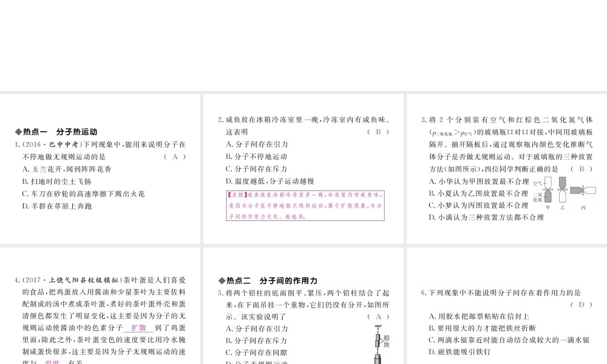Click question 6 text 下列现象中不能说明分子间存在着作用力
Screen dimensions: 607x364
(505, 293)
